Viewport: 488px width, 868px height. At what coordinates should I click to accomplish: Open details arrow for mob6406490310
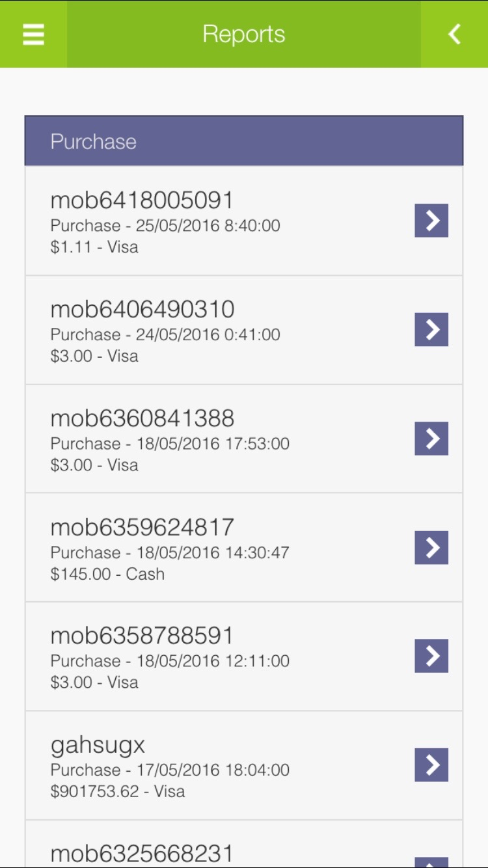[431, 329]
